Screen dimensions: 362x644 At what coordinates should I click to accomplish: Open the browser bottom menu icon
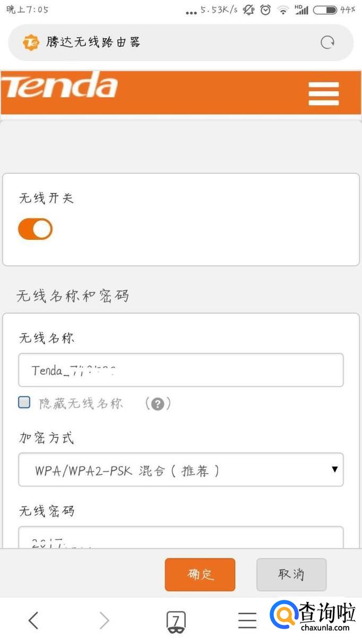point(247,620)
